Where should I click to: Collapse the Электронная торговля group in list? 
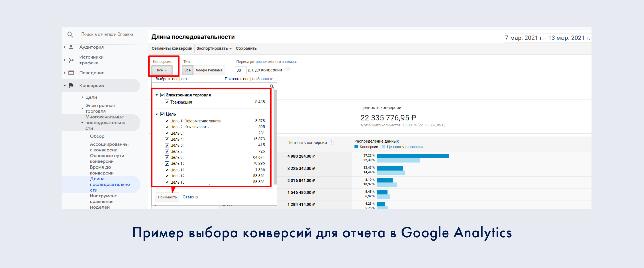[x=157, y=95]
